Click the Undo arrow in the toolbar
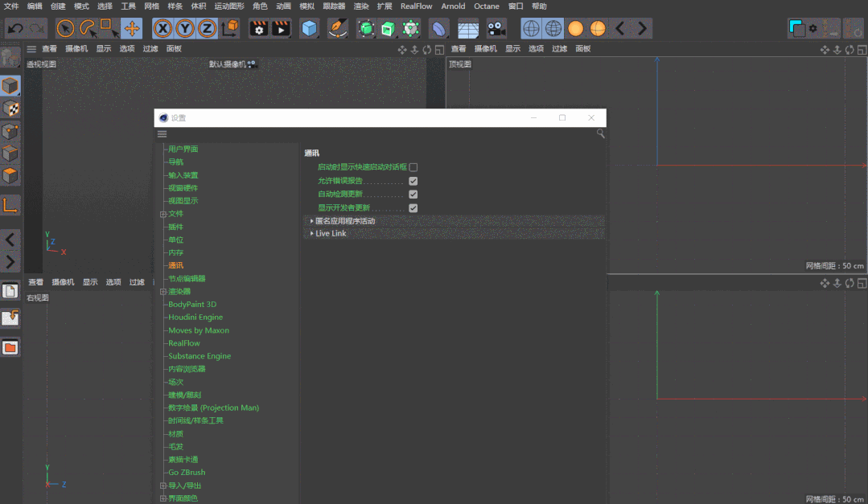Image resolution: width=868 pixels, height=504 pixels. click(x=15, y=29)
